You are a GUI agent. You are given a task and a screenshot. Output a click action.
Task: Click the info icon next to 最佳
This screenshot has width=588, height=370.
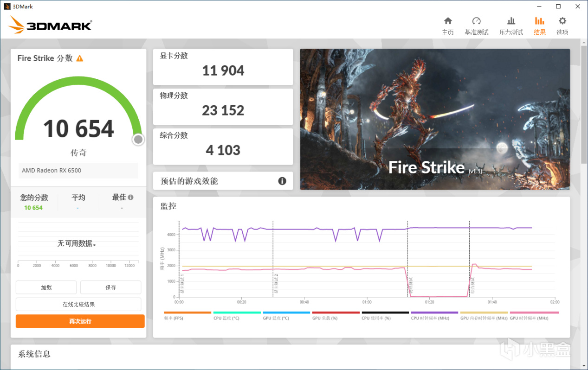point(130,197)
